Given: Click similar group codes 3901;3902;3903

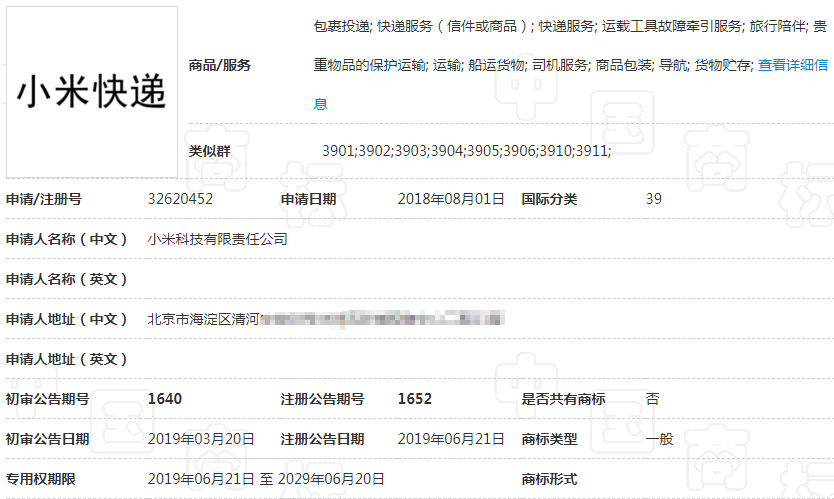Looking at the screenshot, I should point(375,151).
